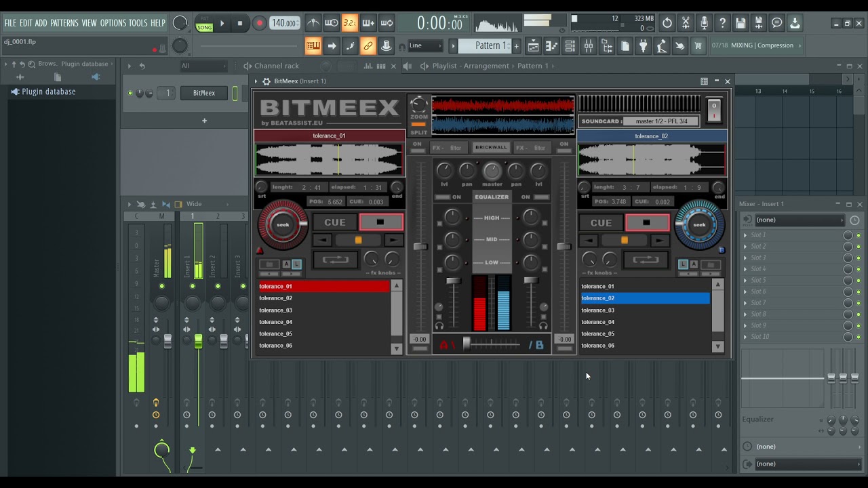Open the mixer view icon
This screenshot has width=868, height=488.
pos(589,45)
